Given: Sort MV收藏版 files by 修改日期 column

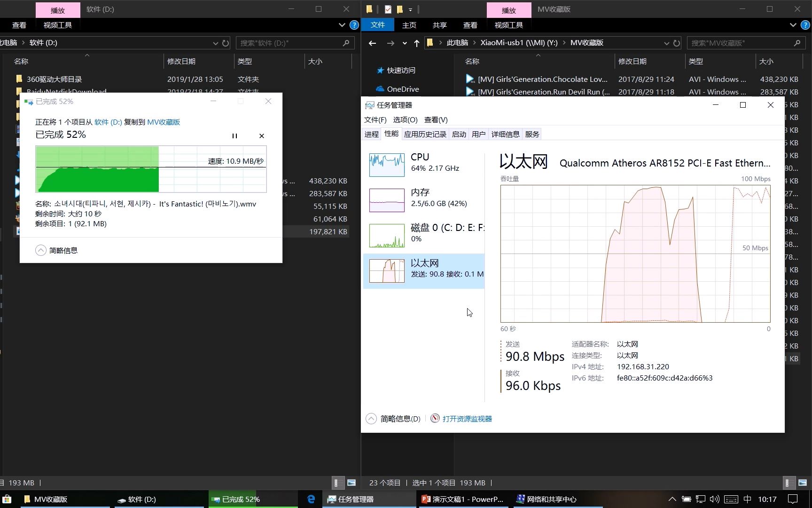Looking at the screenshot, I should pos(632,62).
